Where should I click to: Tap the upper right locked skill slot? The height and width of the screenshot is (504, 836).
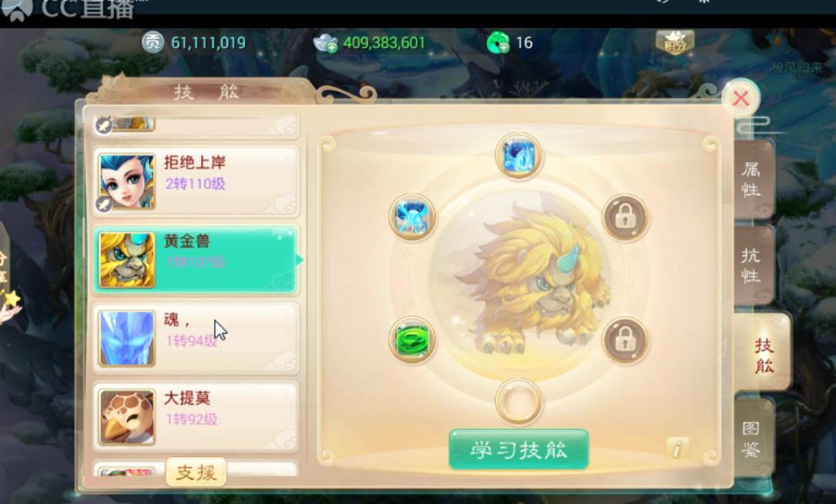pyautogui.click(x=625, y=217)
